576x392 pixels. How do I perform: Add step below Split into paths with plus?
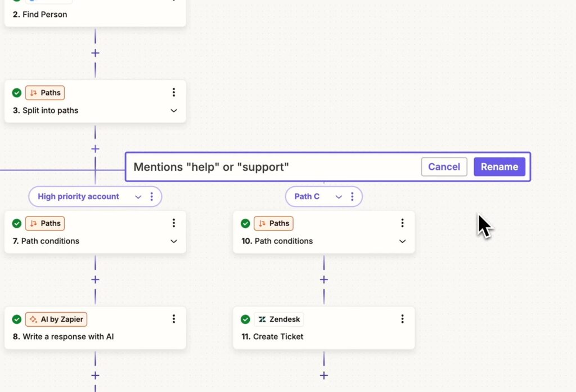[95, 149]
